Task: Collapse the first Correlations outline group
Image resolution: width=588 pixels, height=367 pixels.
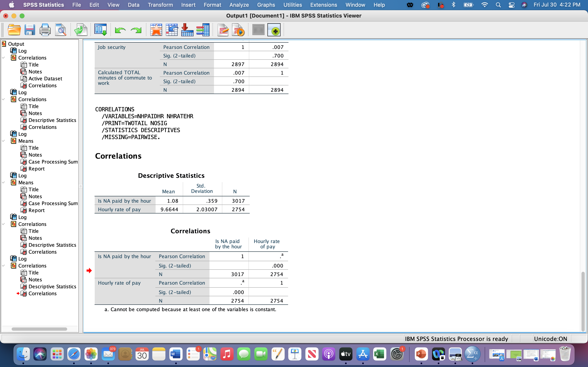Action: point(4,58)
